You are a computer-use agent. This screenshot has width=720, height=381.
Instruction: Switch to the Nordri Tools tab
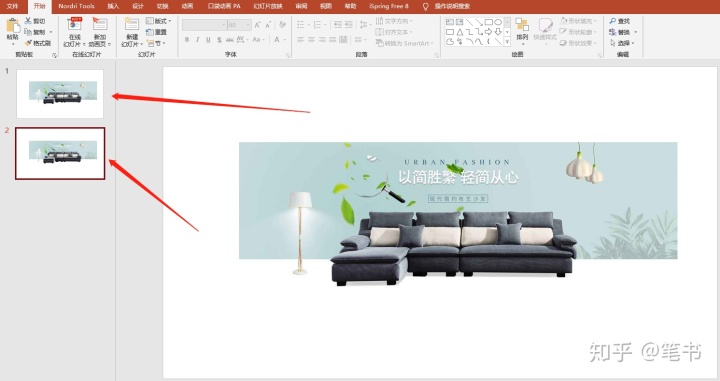coord(76,6)
